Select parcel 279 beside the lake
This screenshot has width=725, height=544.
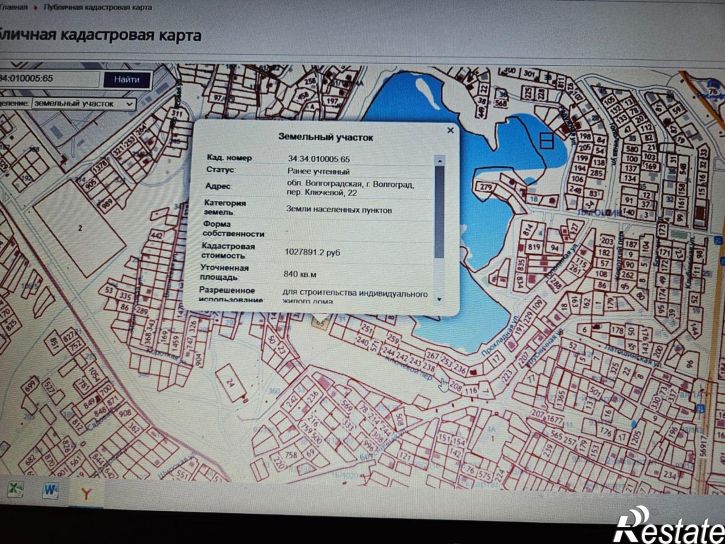coord(486,187)
